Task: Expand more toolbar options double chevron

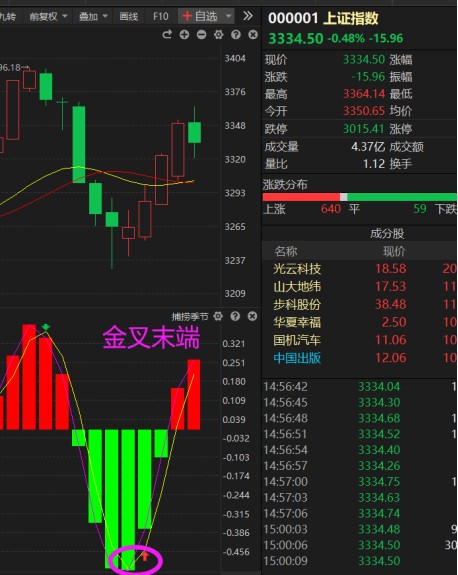Action: click(x=248, y=16)
